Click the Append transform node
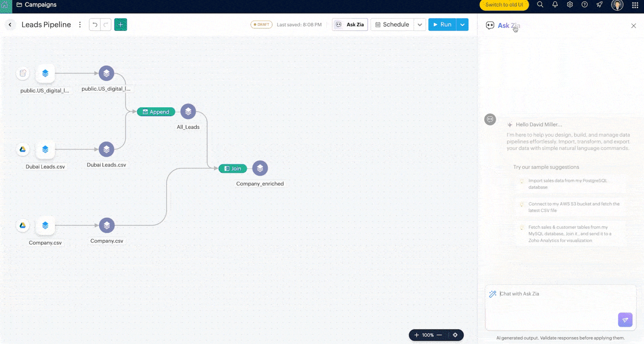 coord(156,112)
